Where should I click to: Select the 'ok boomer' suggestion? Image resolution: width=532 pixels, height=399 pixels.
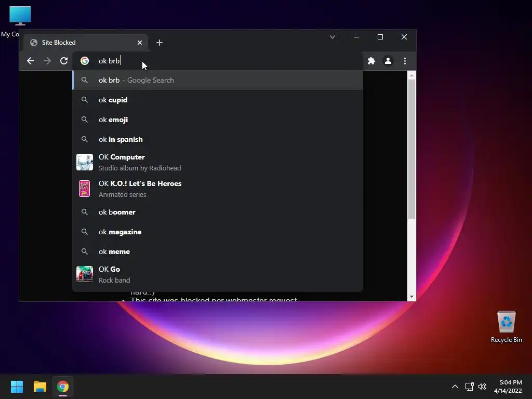coord(218,212)
